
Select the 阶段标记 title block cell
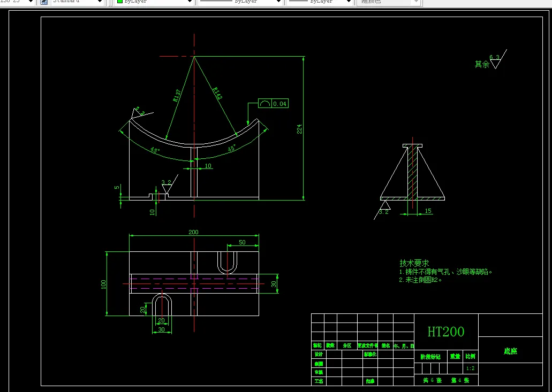[430, 357]
